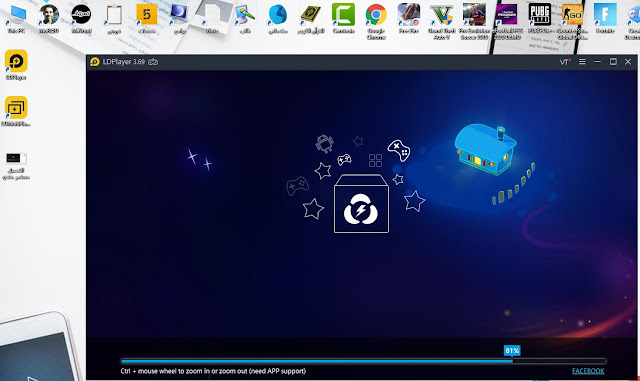Open the purple eFootball PES desktop shortcut
This screenshot has height=381, width=640.
click(507, 21)
